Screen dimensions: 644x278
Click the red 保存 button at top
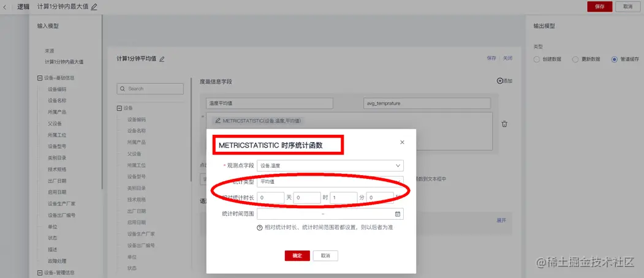click(x=600, y=7)
